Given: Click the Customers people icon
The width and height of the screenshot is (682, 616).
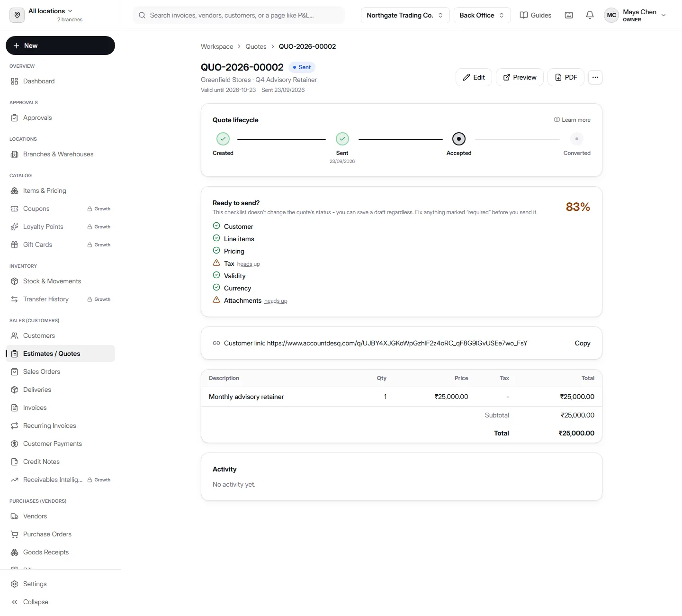Looking at the screenshot, I should tap(15, 335).
